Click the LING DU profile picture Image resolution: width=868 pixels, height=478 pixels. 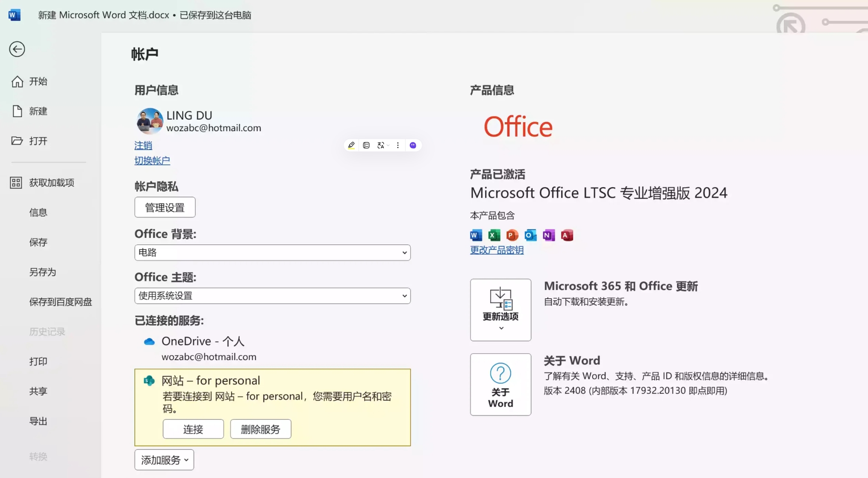pos(150,121)
